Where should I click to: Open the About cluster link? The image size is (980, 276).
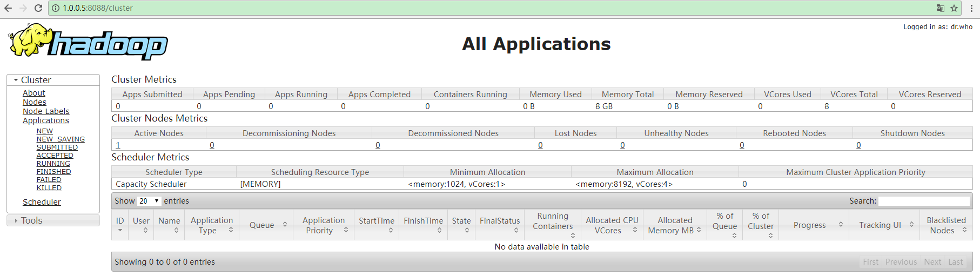click(x=33, y=93)
